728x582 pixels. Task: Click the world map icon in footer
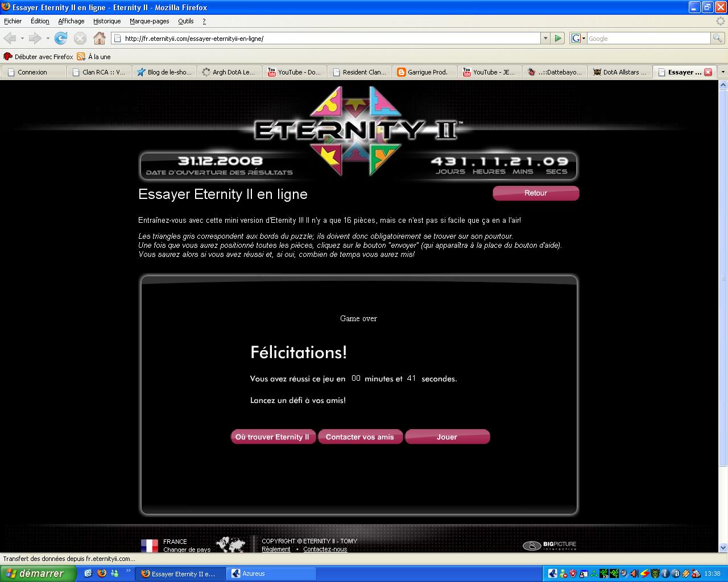(230, 544)
